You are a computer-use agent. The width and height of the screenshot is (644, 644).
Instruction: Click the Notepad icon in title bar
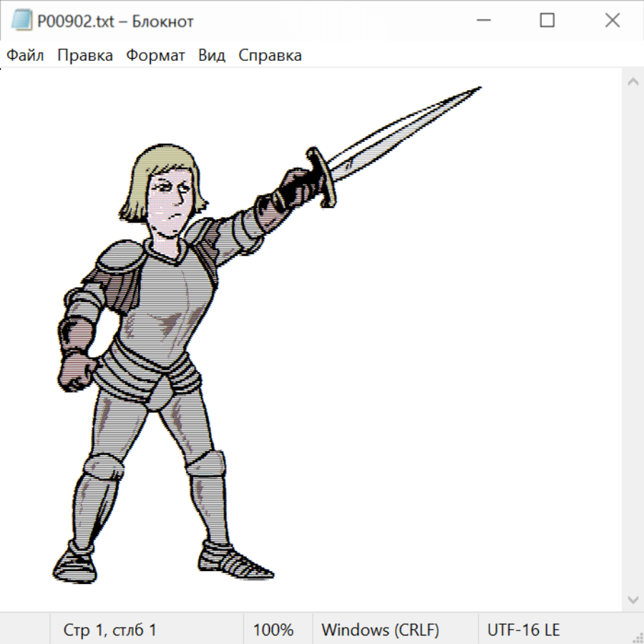21,21
